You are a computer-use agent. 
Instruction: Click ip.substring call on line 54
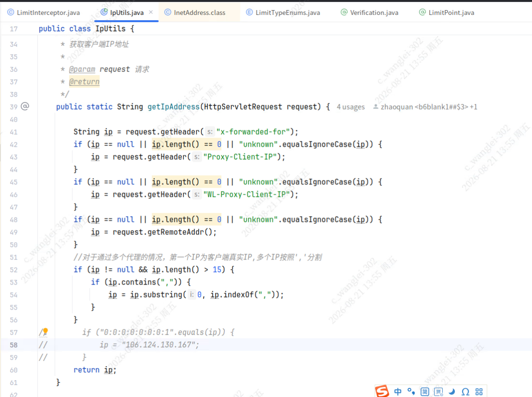click(206, 295)
